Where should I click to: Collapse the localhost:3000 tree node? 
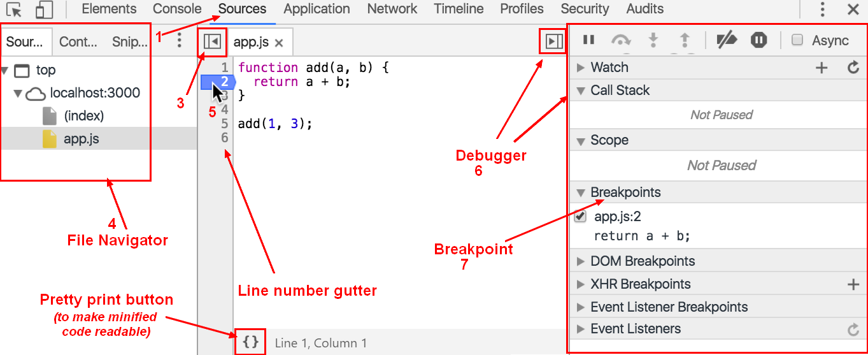(x=18, y=94)
